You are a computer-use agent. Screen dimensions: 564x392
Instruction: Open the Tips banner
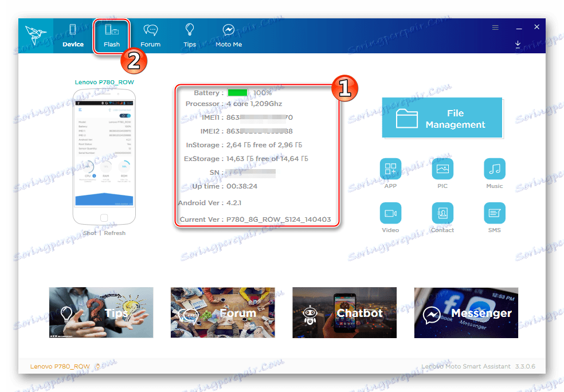101,312
